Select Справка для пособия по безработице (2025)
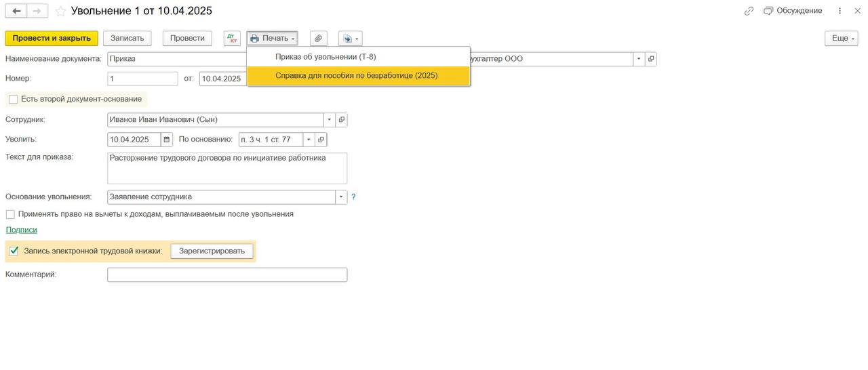 pos(358,76)
